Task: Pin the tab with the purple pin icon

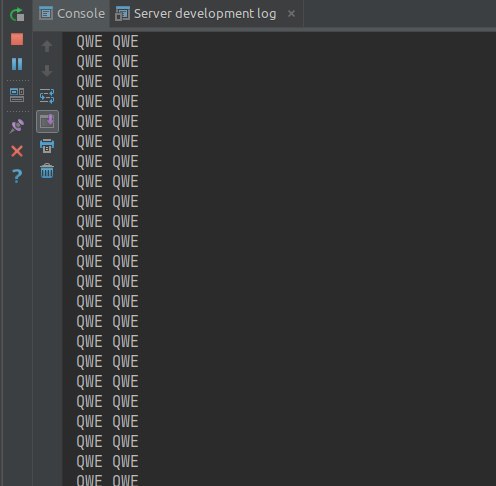Action: (17, 126)
